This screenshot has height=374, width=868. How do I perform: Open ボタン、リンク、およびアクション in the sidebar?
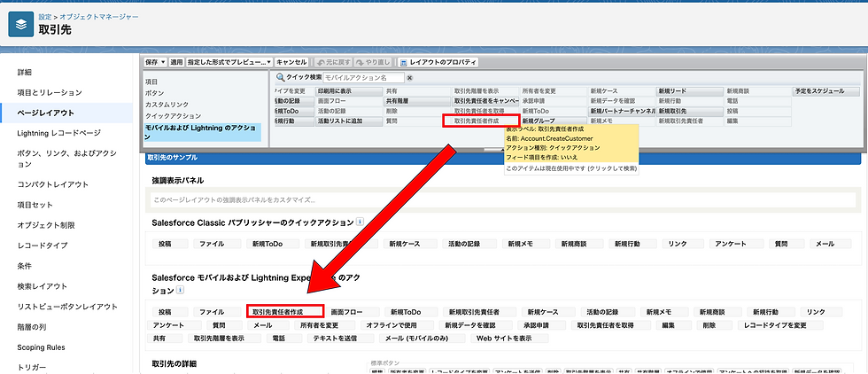point(66,159)
